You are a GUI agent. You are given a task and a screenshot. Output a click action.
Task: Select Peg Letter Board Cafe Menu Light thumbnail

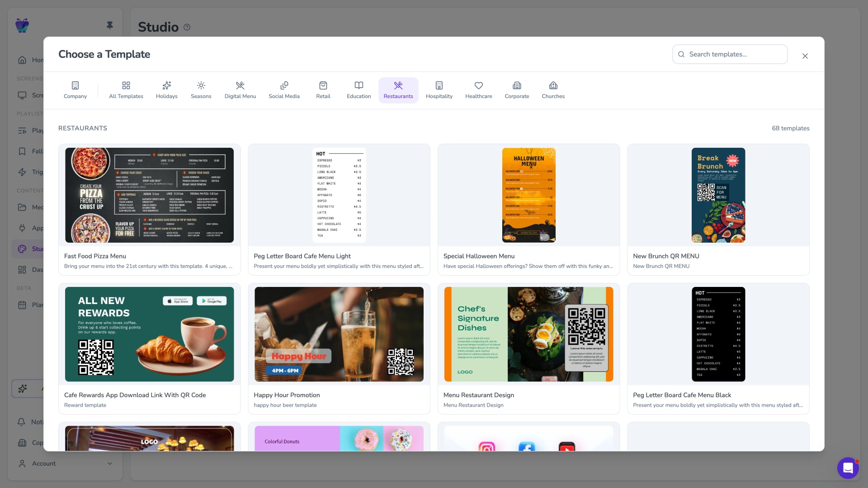(x=339, y=195)
